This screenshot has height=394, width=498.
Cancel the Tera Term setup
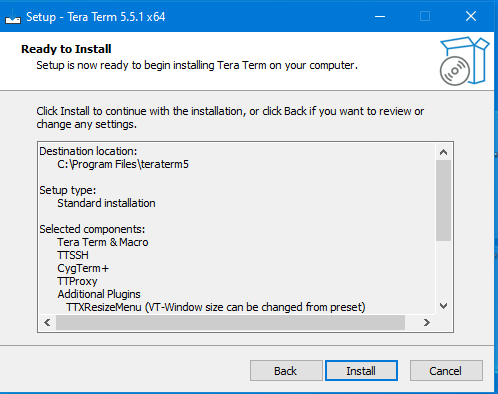pos(446,370)
